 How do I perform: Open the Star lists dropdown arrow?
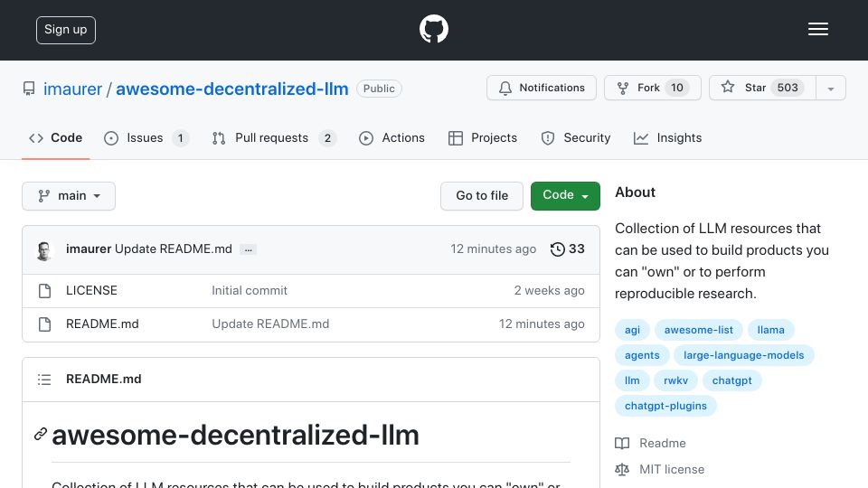(830, 88)
